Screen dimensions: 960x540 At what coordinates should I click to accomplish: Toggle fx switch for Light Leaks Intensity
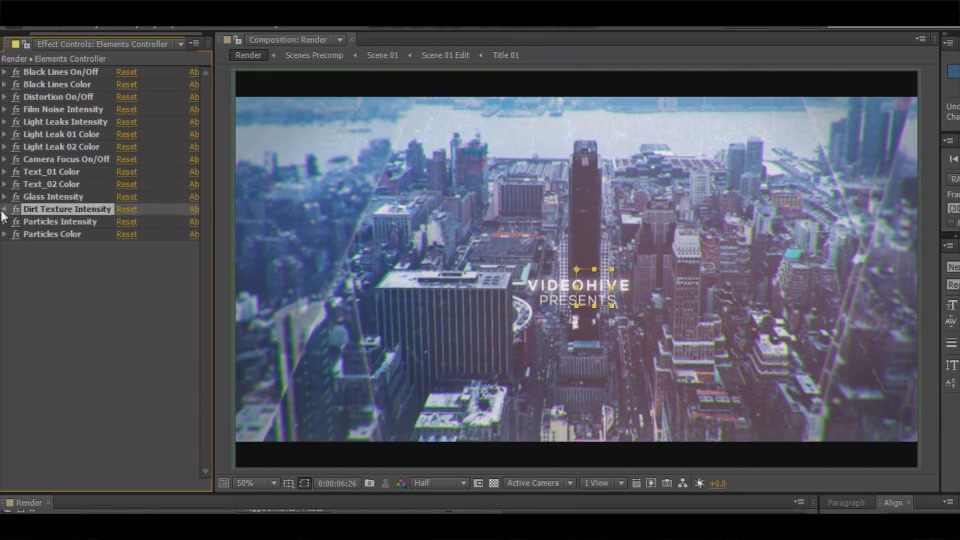(x=16, y=122)
